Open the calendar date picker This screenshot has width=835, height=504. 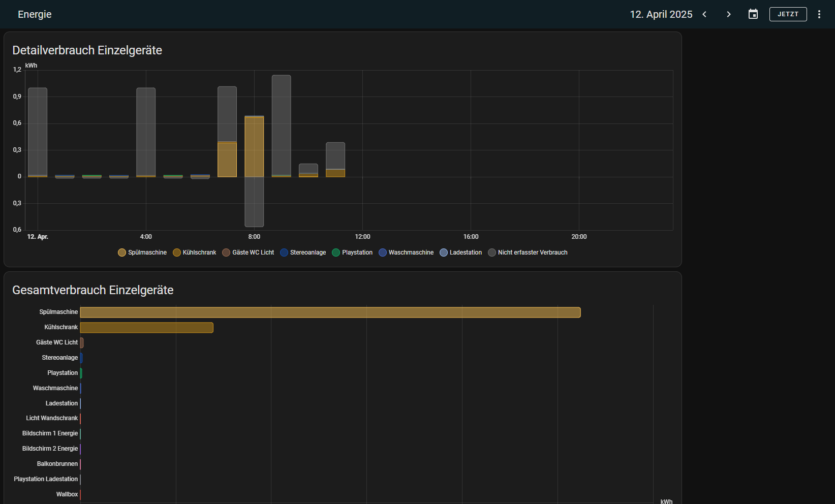pos(753,14)
